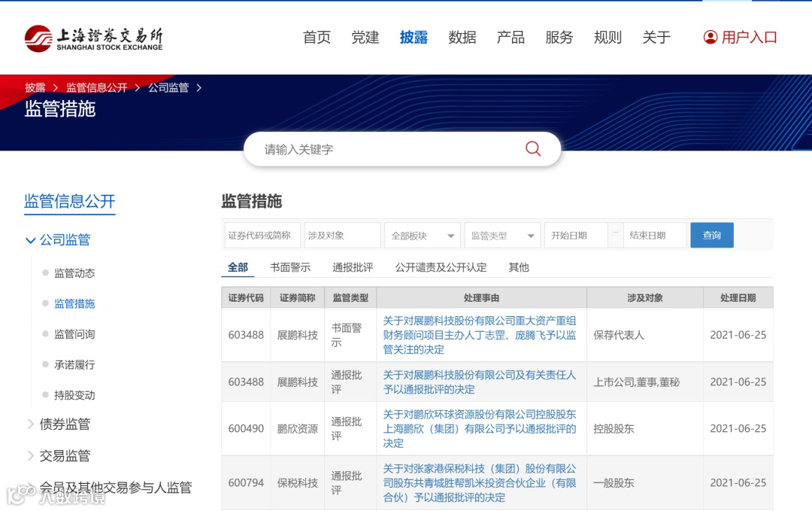This screenshot has height=511, width=812.
Task: Switch to the 书面警示 tab
Action: (290, 267)
